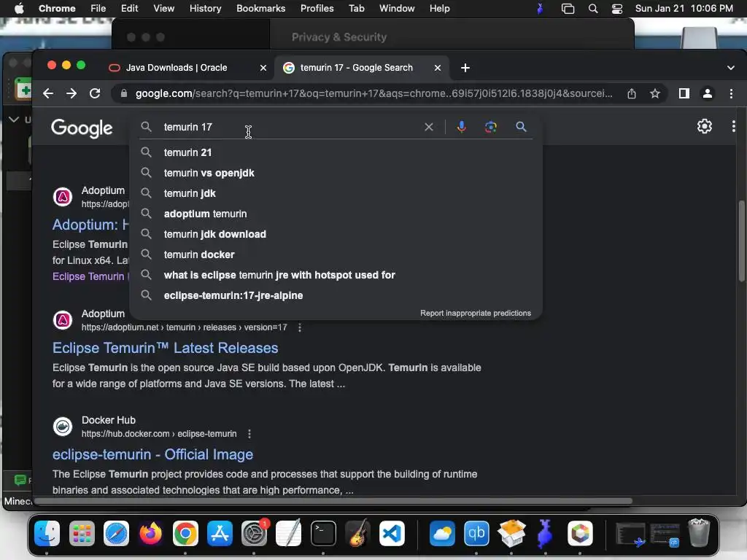Open Launchpad from the Dock
747x560 pixels.
coord(82,533)
